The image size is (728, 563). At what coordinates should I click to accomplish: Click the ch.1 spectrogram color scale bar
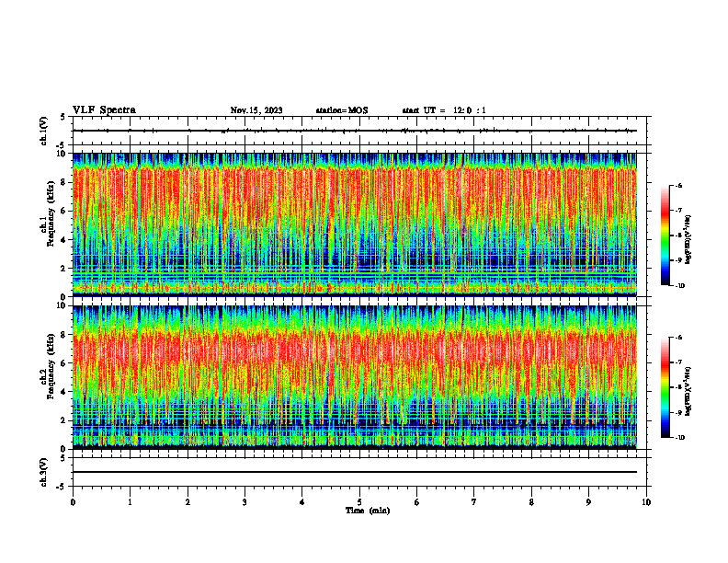[665, 236]
